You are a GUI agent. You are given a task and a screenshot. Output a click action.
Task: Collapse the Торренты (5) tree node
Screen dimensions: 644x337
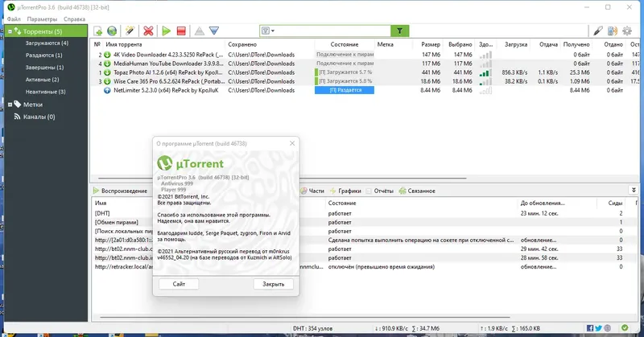(x=10, y=31)
